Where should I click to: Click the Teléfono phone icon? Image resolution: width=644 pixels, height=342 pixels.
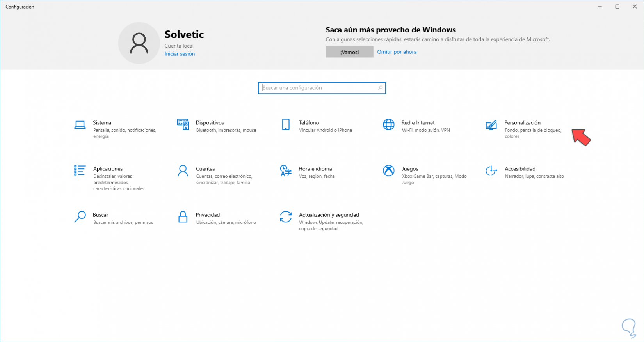click(286, 125)
